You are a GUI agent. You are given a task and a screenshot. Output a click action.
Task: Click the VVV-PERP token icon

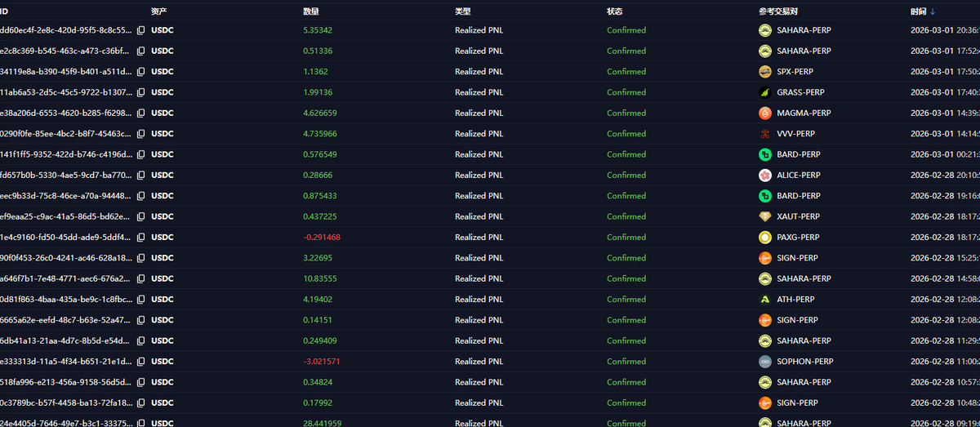[x=765, y=134]
